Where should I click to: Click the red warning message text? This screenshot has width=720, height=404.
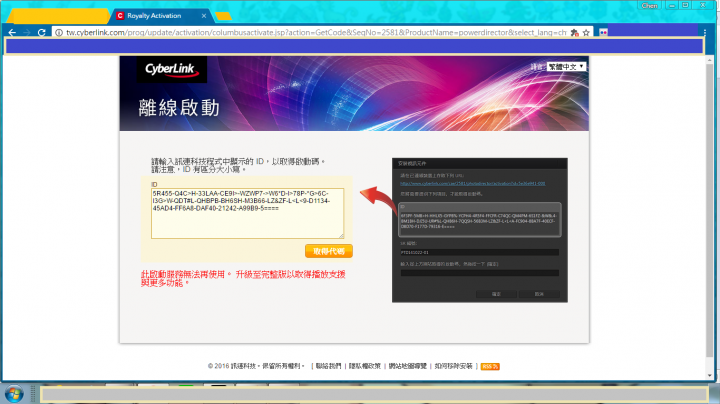coord(243,278)
